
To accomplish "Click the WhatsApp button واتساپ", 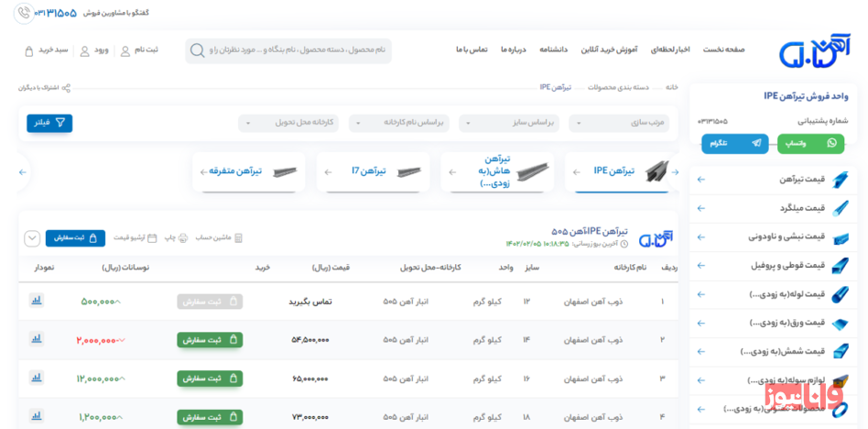I will coord(811,144).
